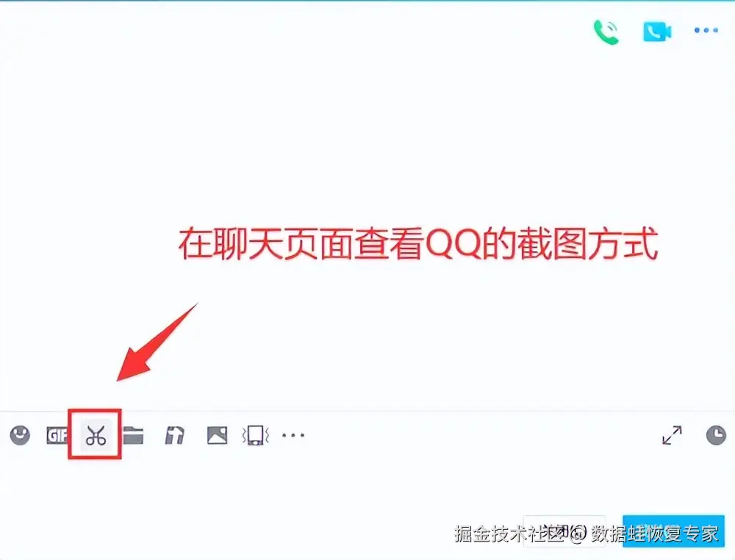Click the red arrow pointing at scissors
Screen dimensions: 735x560
[x=157, y=342]
